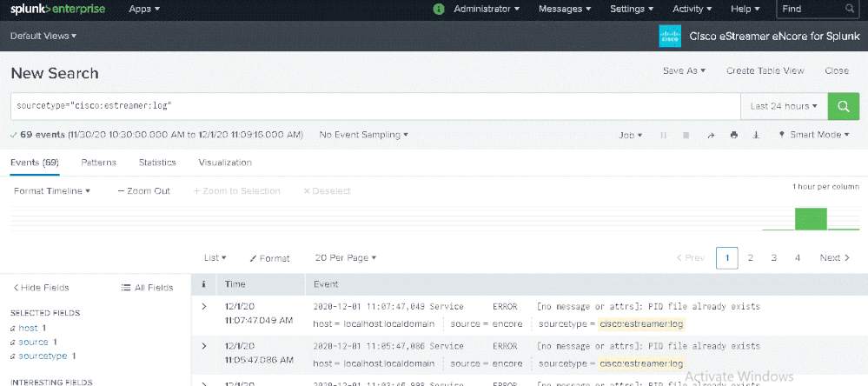
Task: Go to results page 2
Action: pyautogui.click(x=750, y=258)
